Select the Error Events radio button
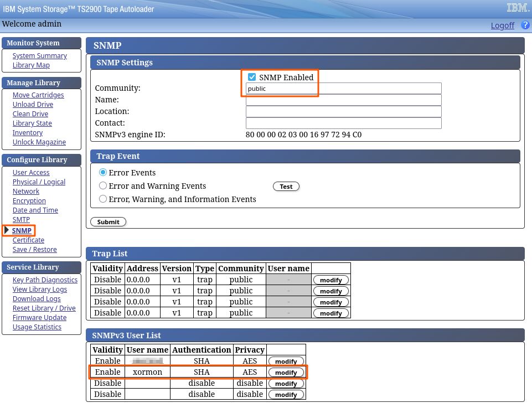Image resolution: width=532 pixels, height=408 pixels. tap(103, 173)
